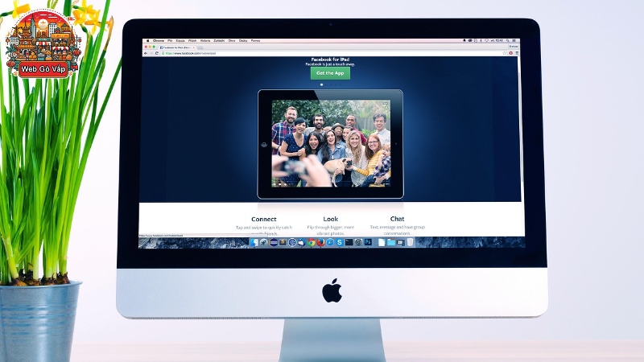Open Skype from the dock

click(340, 243)
